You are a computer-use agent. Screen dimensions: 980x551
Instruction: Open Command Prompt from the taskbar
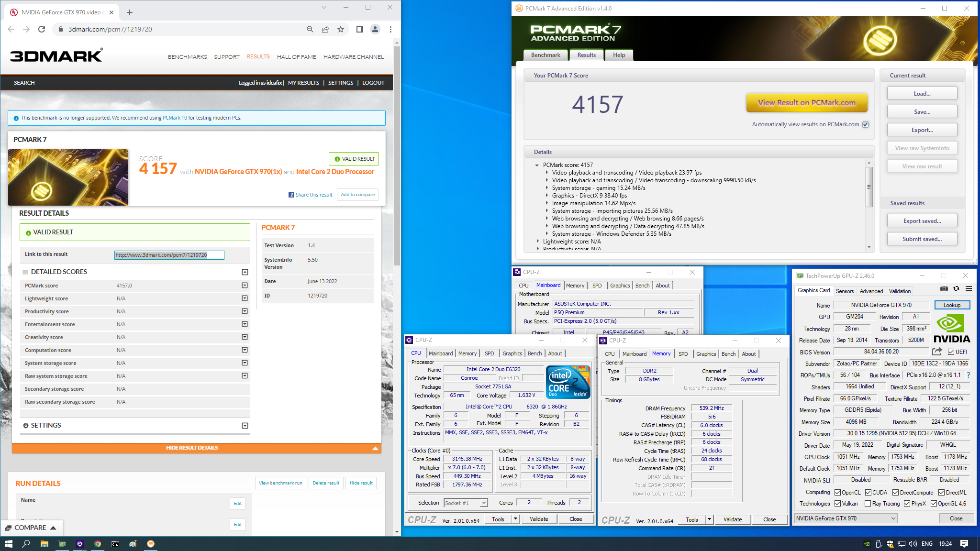click(115, 544)
